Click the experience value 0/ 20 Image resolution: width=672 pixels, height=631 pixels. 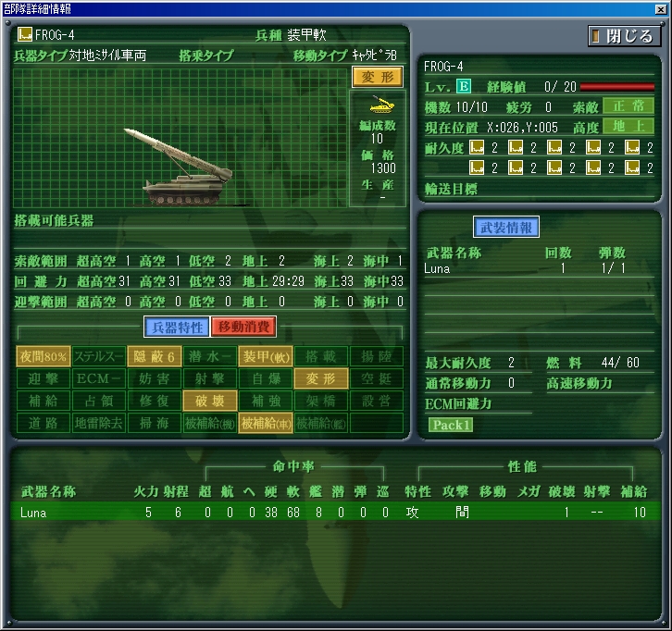560,87
